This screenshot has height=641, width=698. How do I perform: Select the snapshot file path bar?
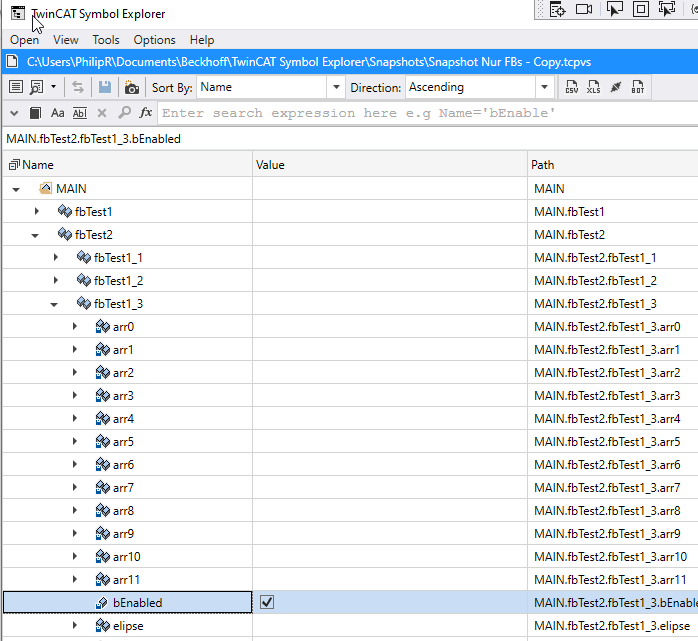coord(350,61)
